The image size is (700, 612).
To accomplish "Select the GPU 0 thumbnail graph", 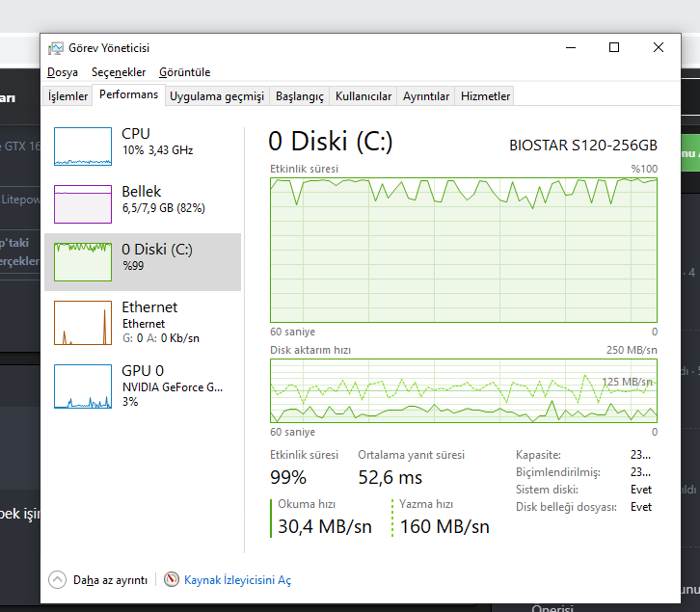I will (x=83, y=386).
